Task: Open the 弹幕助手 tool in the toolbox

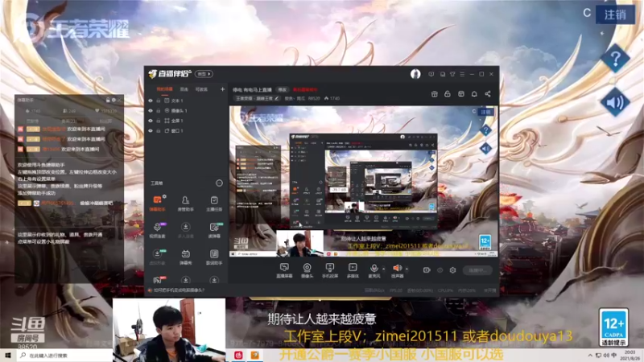Action: [157, 204]
